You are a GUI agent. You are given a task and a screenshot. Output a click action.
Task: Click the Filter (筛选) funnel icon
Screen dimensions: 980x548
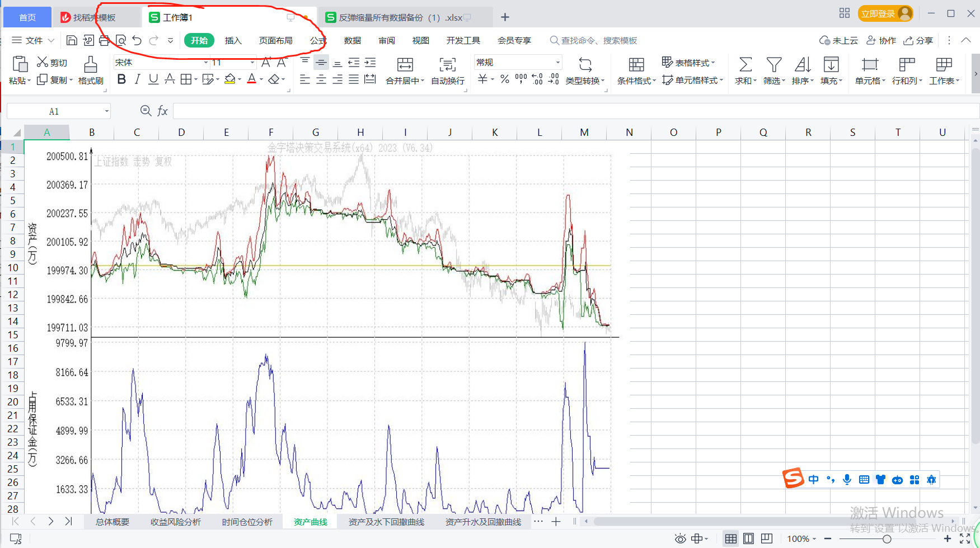(774, 64)
